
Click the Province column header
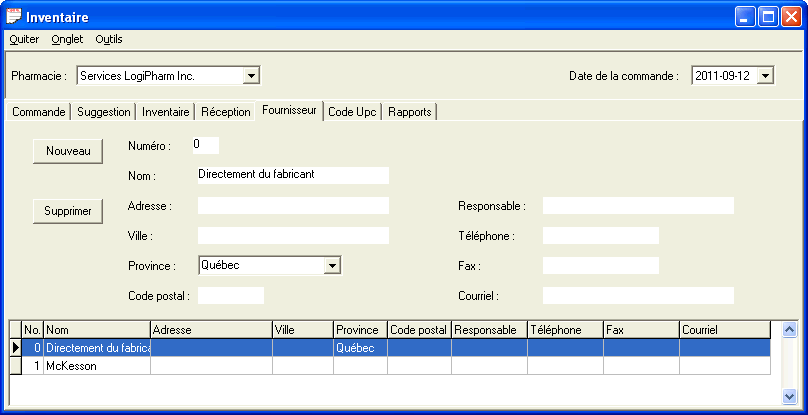(x=360, y=329)
